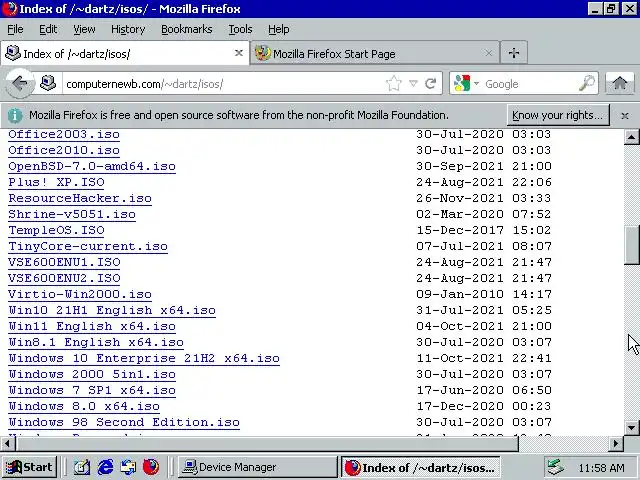Viewport: 640px width, 480px height.
Task: Open Windows 10 Enterprise 21H2 x64.iso
Action: pos(144,358)
